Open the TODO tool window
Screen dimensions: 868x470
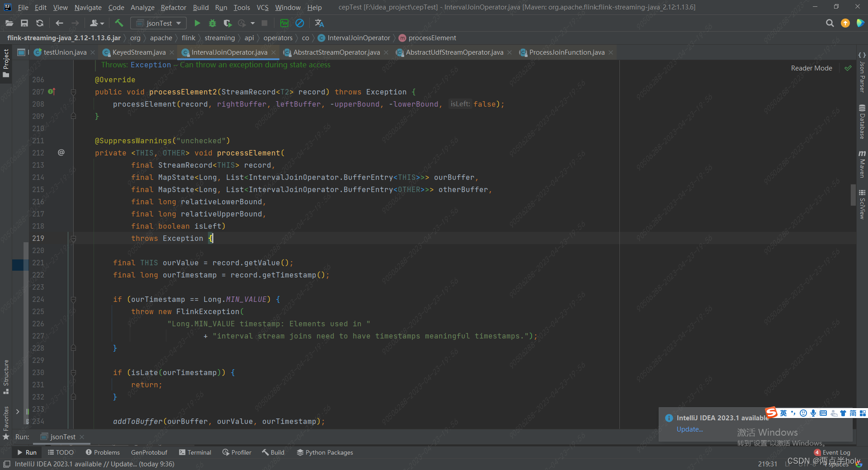click(61, 452)
